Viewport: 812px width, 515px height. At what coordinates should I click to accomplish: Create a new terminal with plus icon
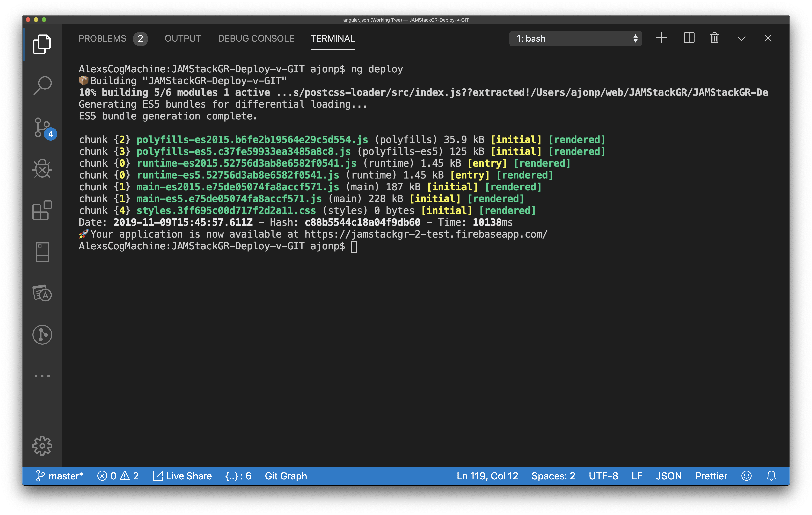click(x=661, y=38)
